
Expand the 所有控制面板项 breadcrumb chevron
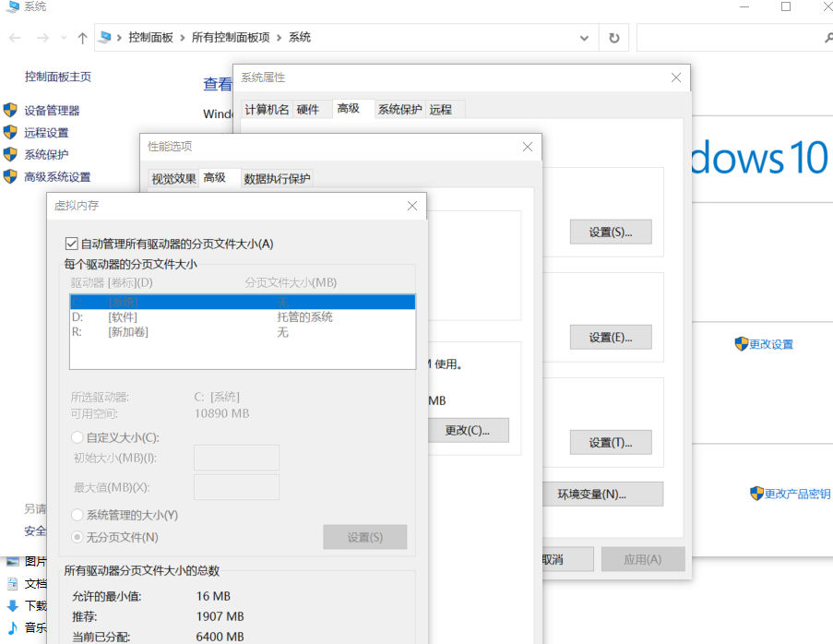click(x=280, y=38)
